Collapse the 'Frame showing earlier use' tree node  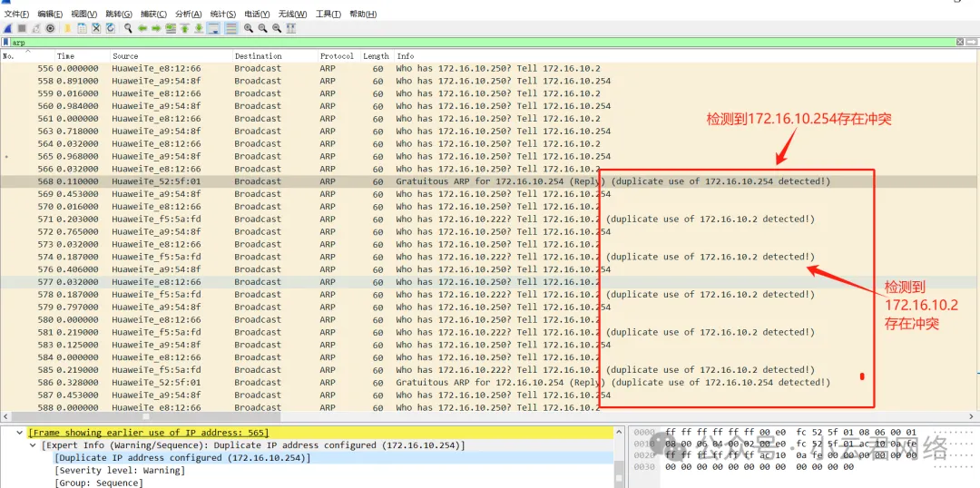(x=21, y=433)
